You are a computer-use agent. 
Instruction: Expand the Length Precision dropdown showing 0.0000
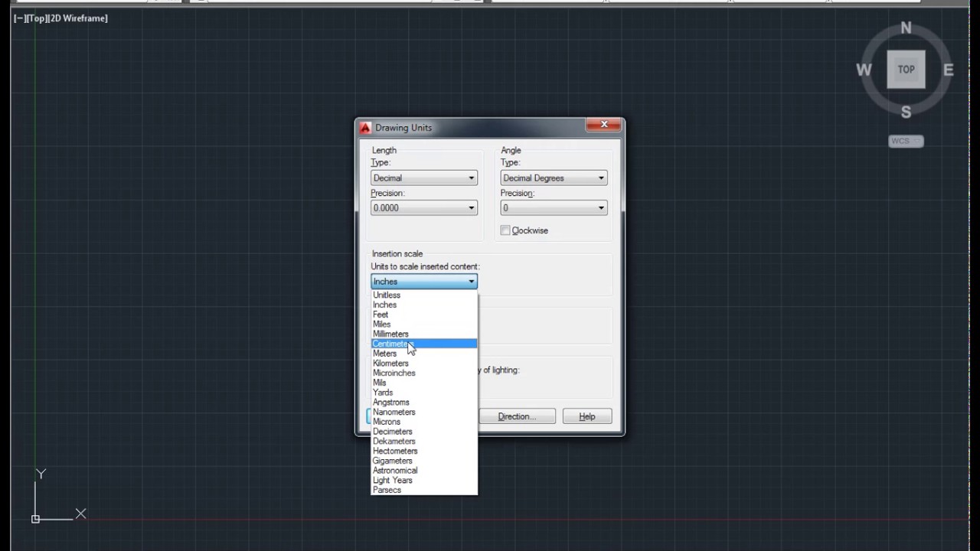tap(423, 207)
